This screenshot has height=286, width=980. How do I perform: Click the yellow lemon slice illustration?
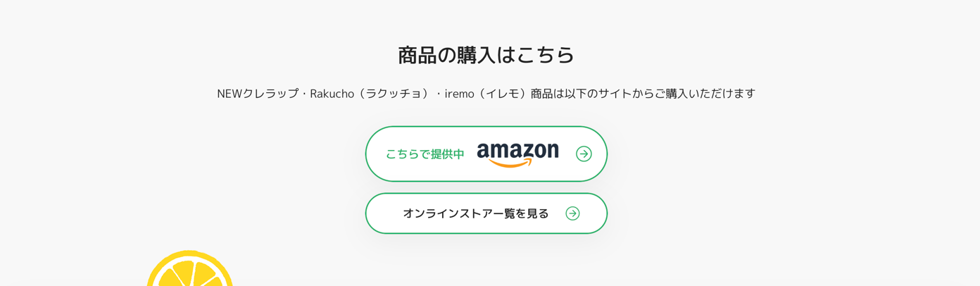pyautogui.click(x=189, y=268)
